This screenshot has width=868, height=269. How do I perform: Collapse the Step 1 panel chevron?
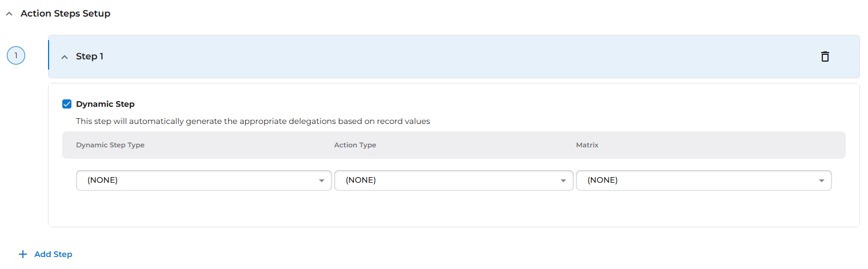(65, 57)
